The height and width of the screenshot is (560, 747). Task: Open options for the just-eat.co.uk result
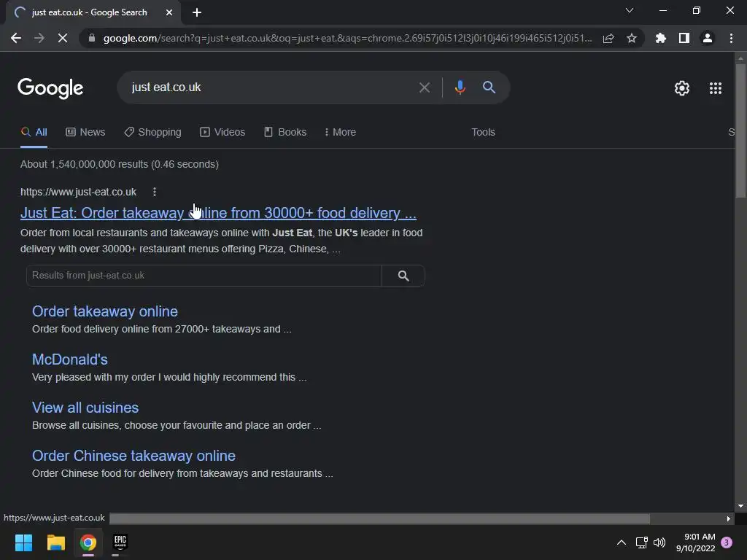(155, 192)
